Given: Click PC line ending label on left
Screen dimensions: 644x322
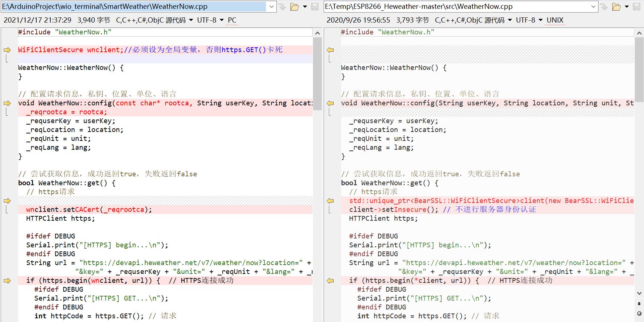Looking at the screenshot, I should pos(232,20).
